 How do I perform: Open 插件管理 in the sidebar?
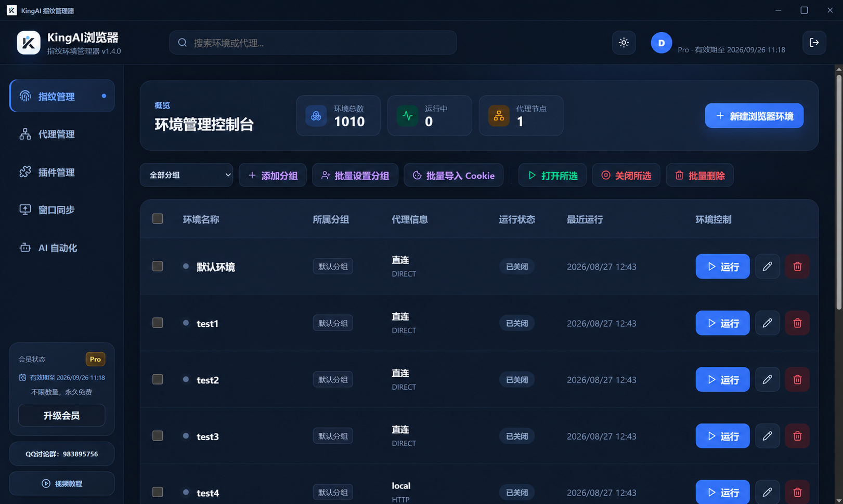[62, 172]
